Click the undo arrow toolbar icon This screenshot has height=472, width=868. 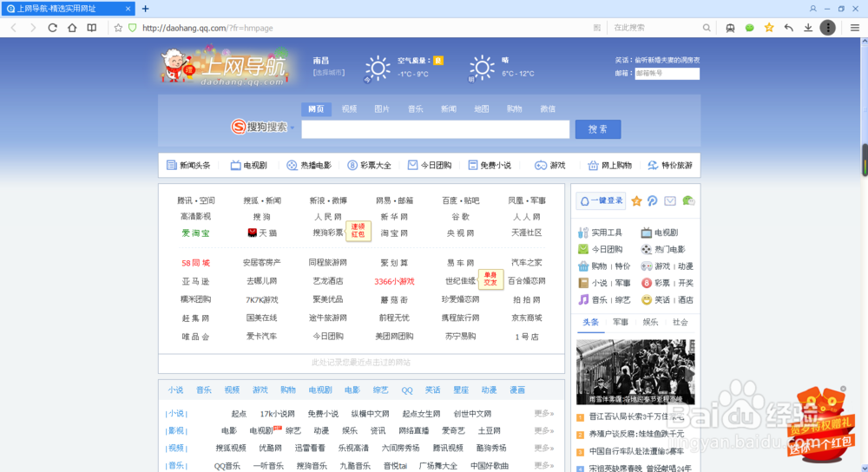click(789, 28)
